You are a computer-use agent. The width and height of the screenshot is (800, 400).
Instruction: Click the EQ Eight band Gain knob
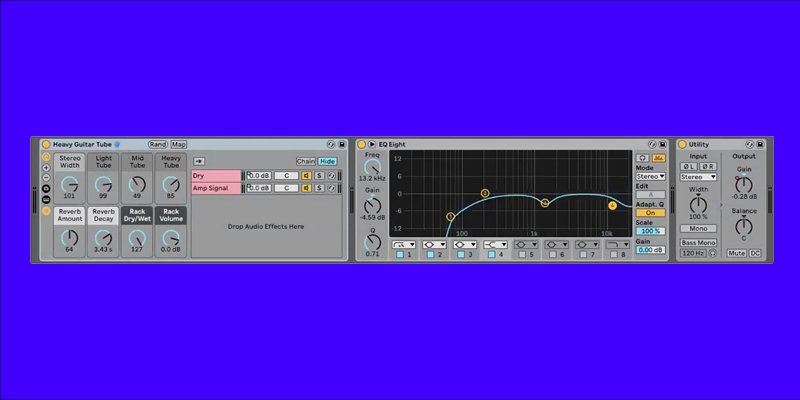(372, 206)
